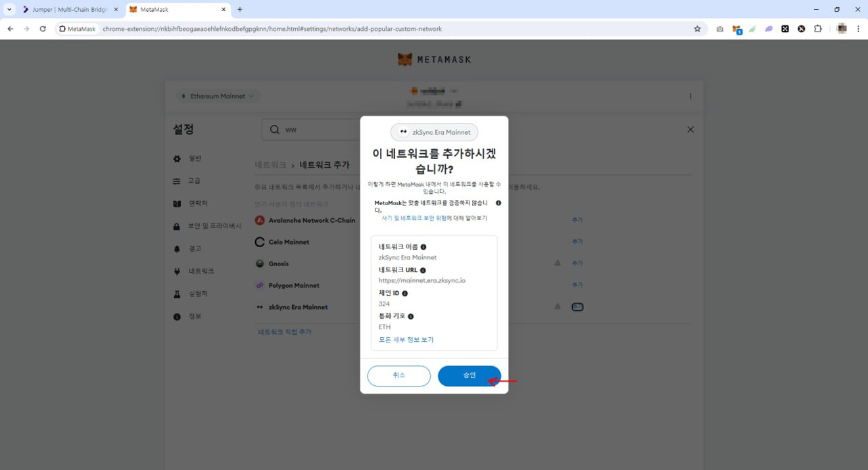Viewport: 868px width, 470px height.
Task: Open 보안 및 프라이버시 settings tab
Action: point(214,226)
